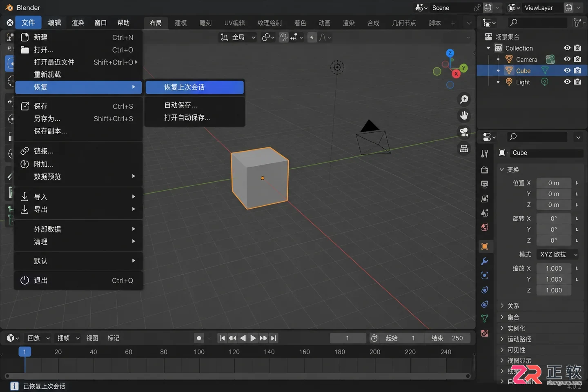
Task: Switch to the 建模 workspace tab
Action: coord(181,23)
